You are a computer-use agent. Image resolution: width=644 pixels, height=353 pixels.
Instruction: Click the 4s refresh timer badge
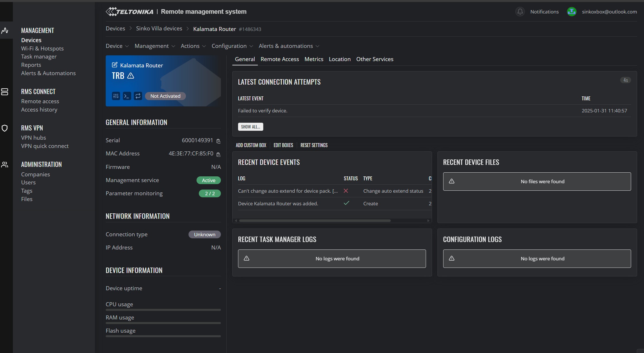pos(626,80)
